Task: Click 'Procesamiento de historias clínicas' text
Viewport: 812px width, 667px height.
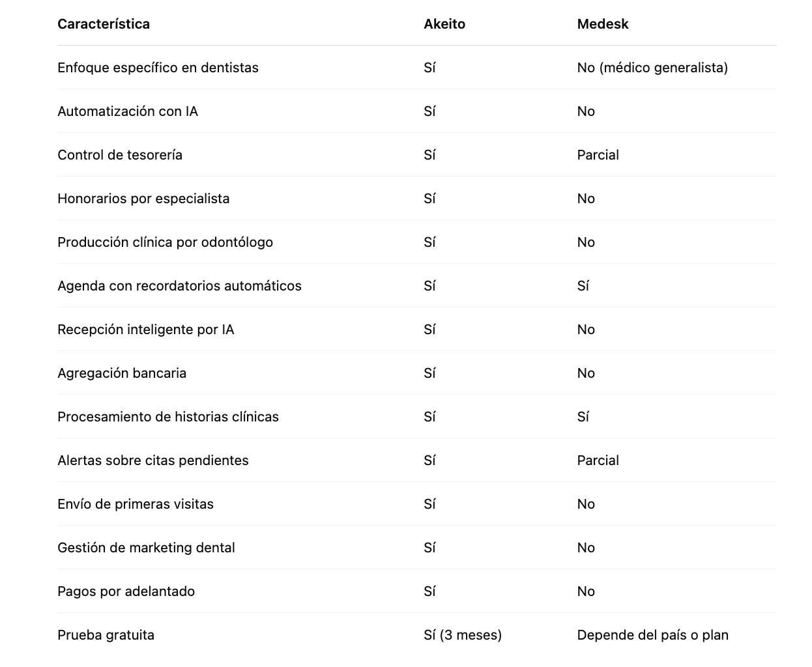Action: pyautogui.click(x=168, y=417)
